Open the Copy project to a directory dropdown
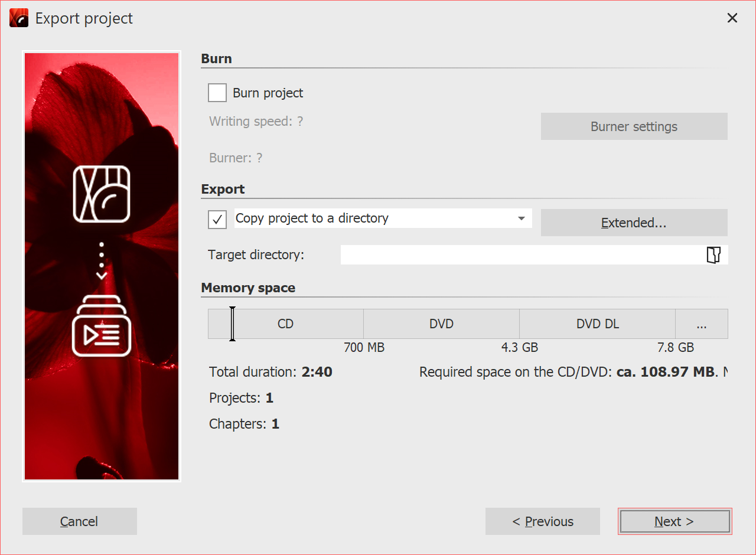The width and height of the screenshot is (756, 555). [x=522, y=218]
